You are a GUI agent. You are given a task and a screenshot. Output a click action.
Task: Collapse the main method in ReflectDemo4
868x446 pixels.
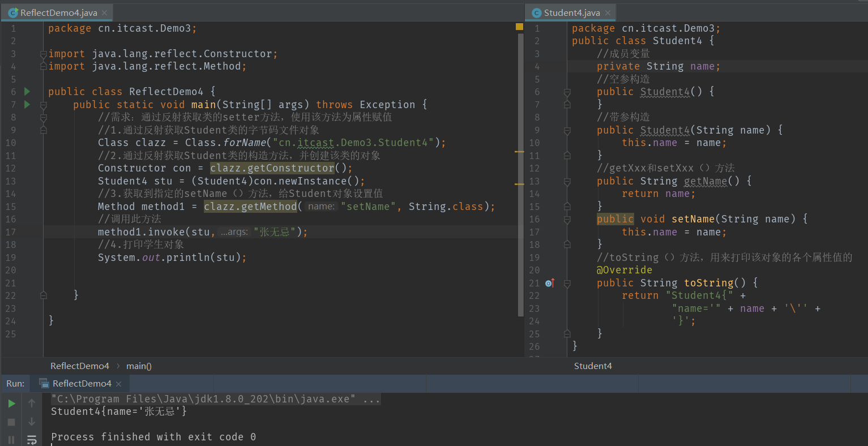pos(43,105)
